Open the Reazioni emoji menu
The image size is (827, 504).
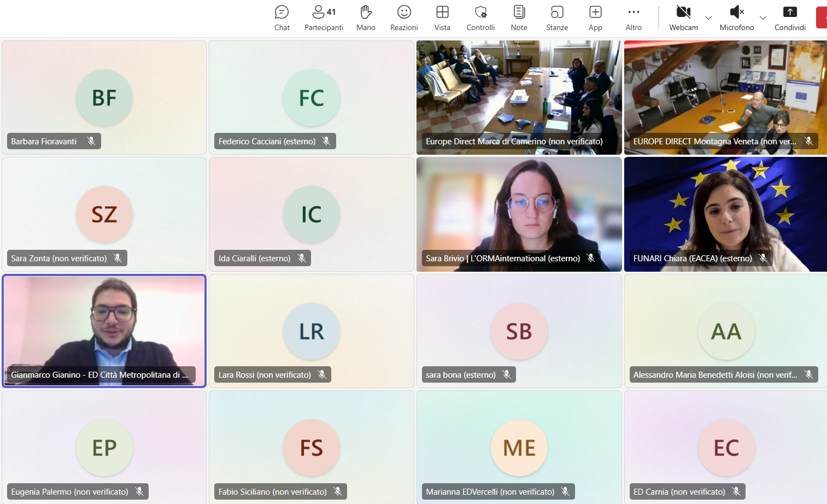(x=404, y=18)
